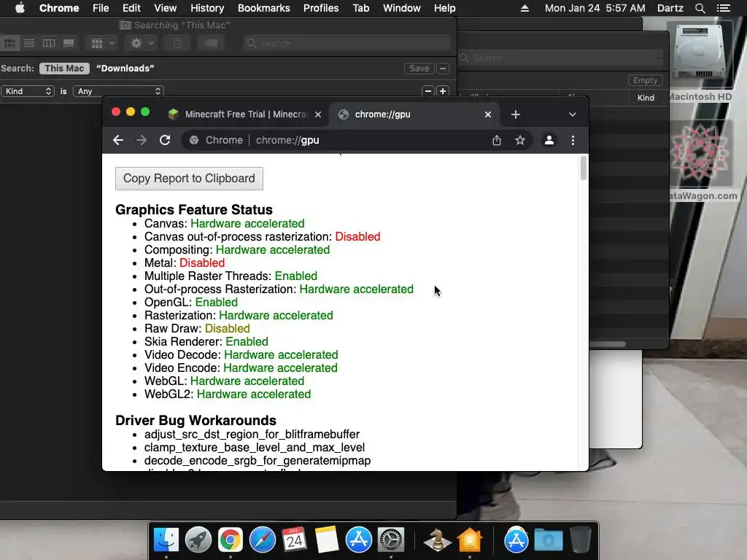Open the History menu
Screen dimensions: 747x560
tap(207, 8)
